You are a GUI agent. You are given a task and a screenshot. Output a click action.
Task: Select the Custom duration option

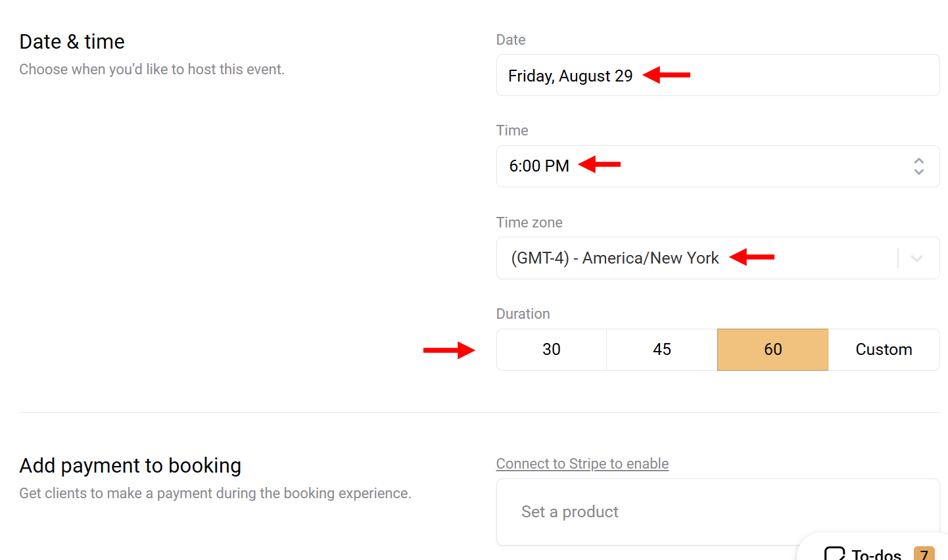point(884,349)
